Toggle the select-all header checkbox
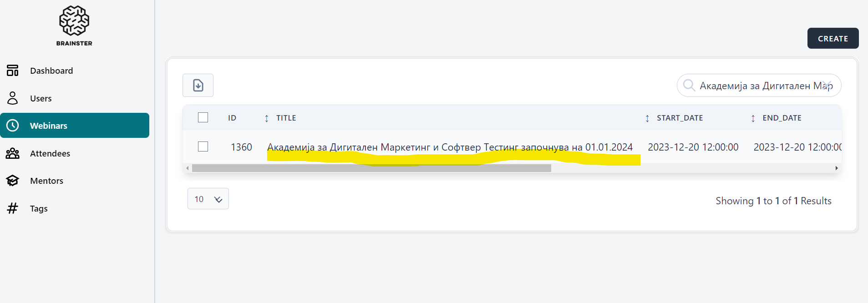 tap(203, 117)
